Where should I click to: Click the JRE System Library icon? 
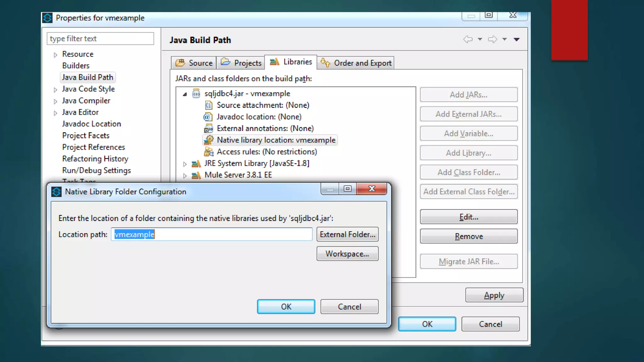coord(196,163)
